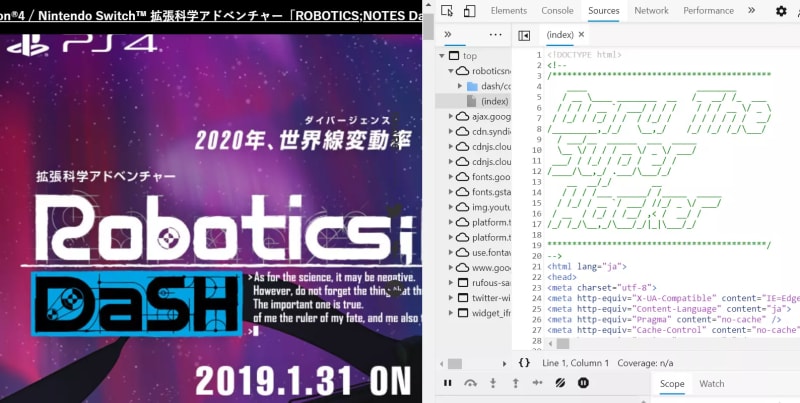Click the PS4 logo on webpage
Image resolution: width=800 pixels, height=403 pixels.
[82, 45]
